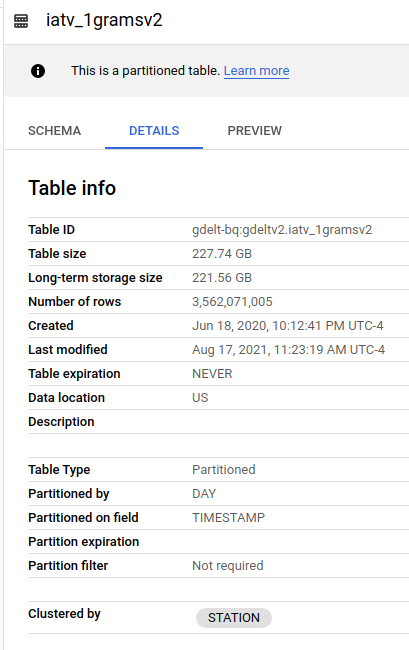Screen dimensions: 409x650
Task: Click the 'Long-term storage size' label
Action: click(x=95, y=278)
